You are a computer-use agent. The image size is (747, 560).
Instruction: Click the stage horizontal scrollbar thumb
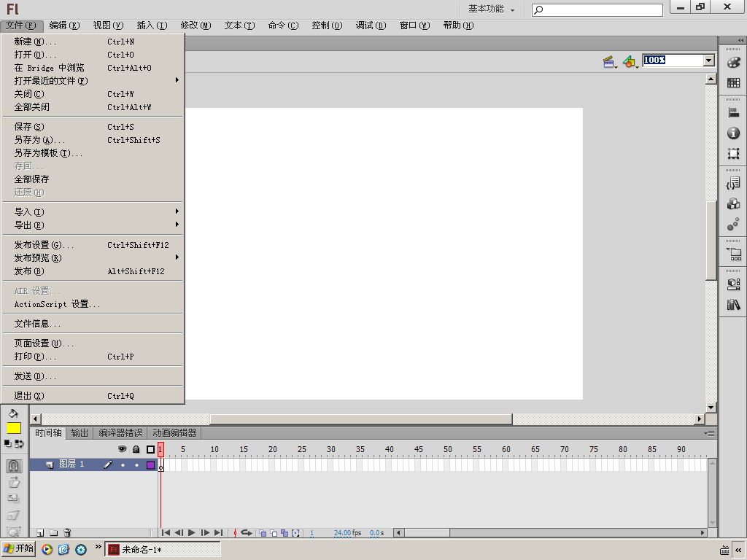(x=361, y=419)
